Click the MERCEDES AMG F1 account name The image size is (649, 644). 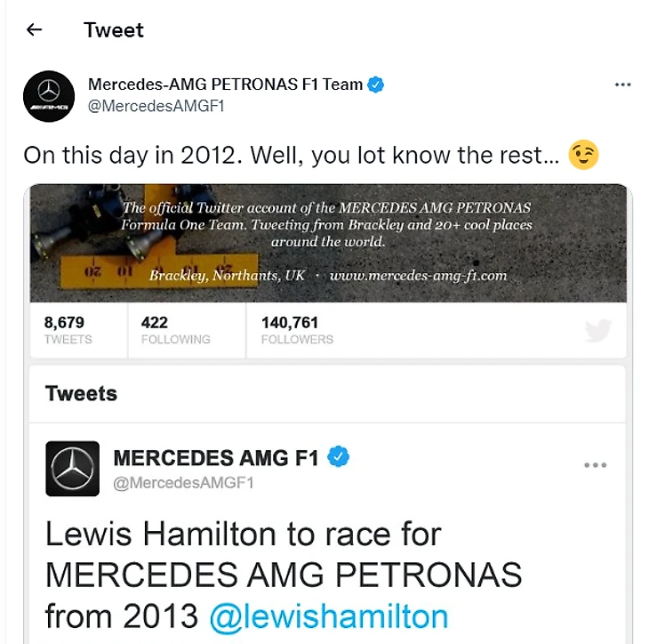click(x=216, y=458)
